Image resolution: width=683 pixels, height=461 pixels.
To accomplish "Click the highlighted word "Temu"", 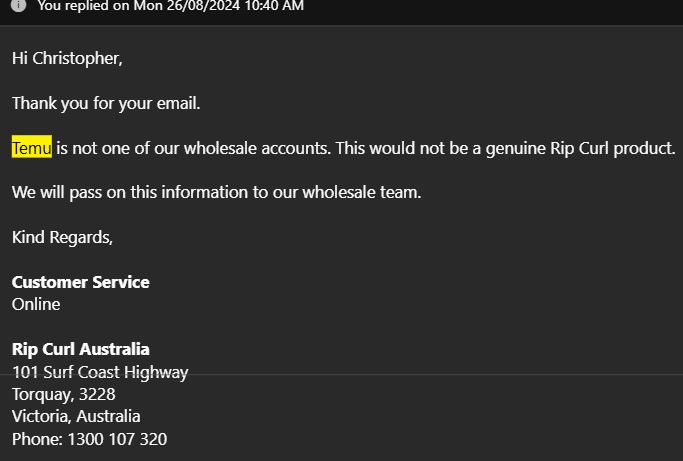I will (x=31, y=148).
